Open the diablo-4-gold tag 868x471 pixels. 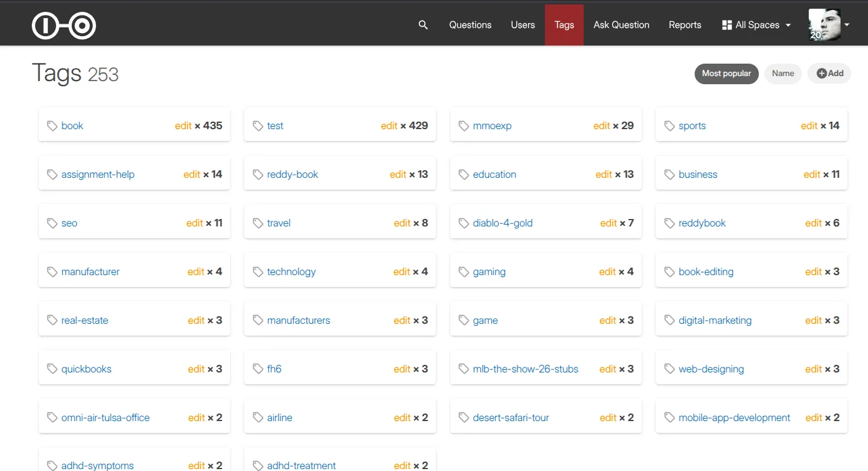click(x=503, y=223)
